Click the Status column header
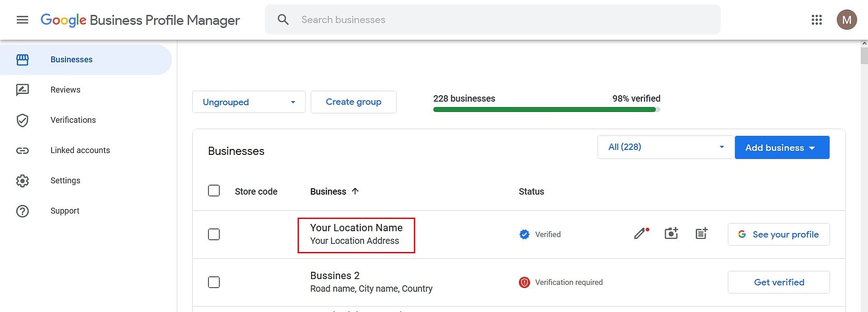This screenshot has height=312, width=868. click(531, 191)
